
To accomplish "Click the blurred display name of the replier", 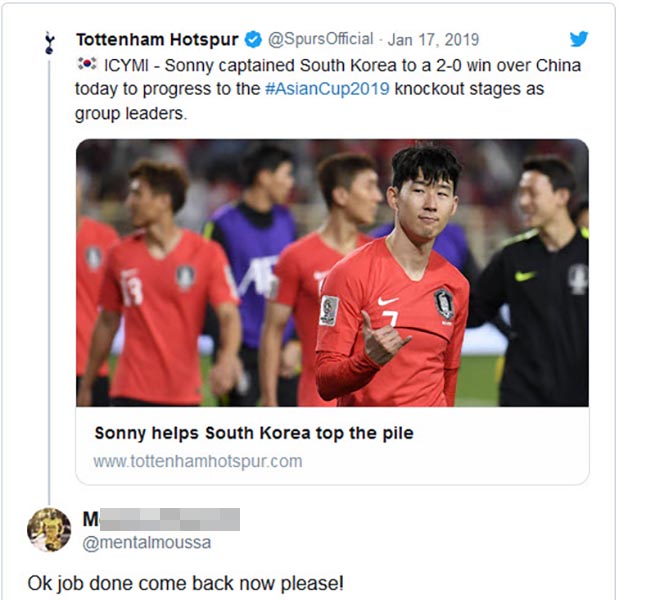I will pyautogui.click(x=162, y=519).
